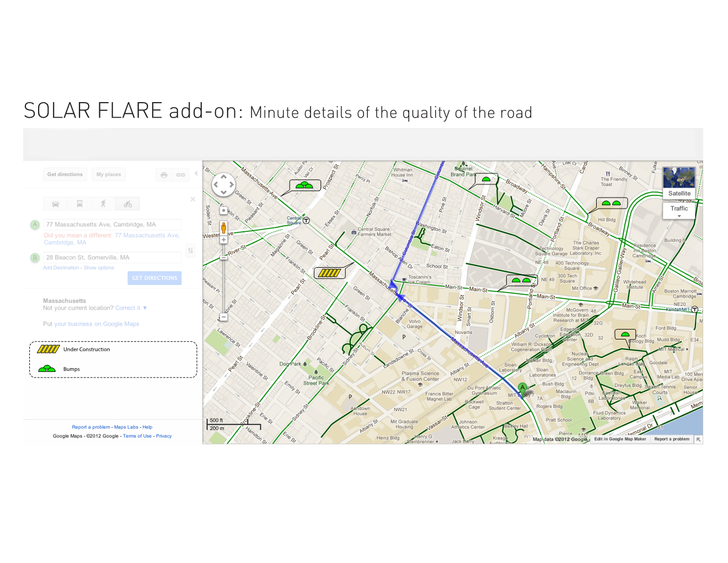Zoom out with the minus button
Image resolution: width=728 pixels, height=563 pixels.
[x=223, y=317]
